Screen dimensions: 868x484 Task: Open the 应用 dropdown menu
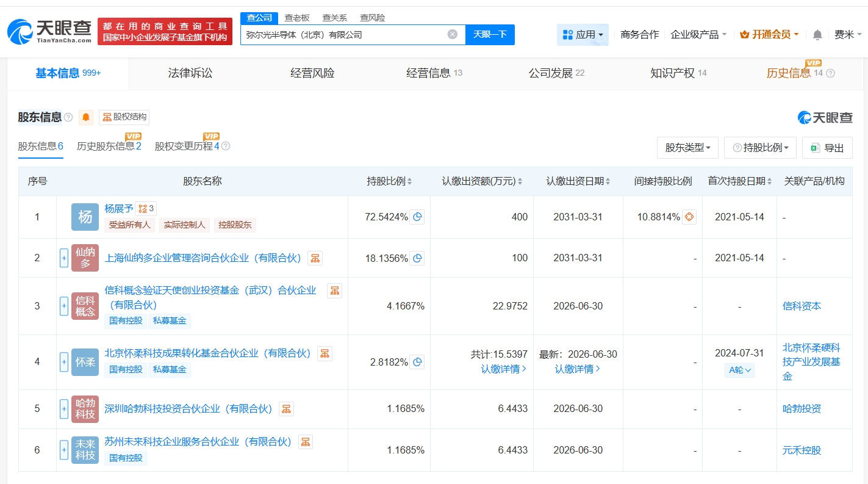coord(583,35)
